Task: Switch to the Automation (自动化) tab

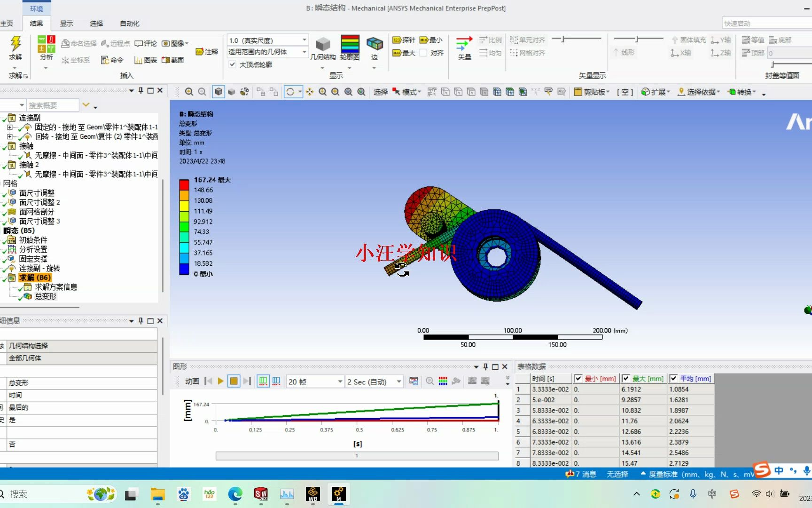Action: [130, 24]
